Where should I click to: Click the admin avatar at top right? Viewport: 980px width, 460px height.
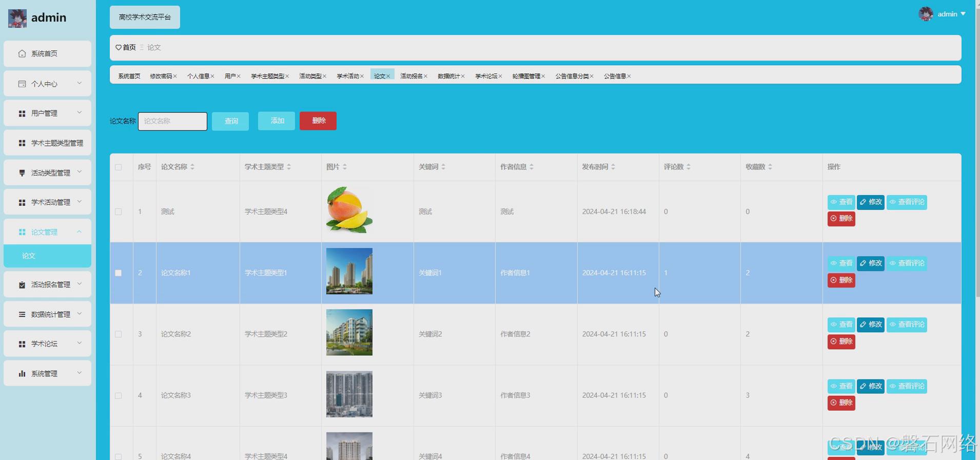[x=926, y=14]
